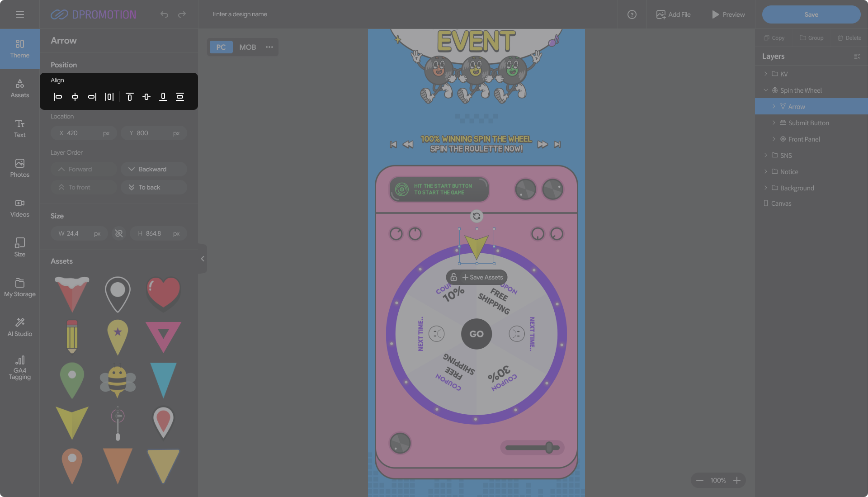Click the align bottom edges icon

pos(163,97)
